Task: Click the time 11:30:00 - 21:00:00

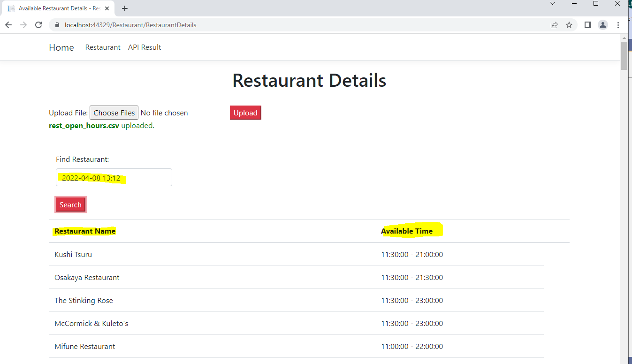Action: coord(412,255)
